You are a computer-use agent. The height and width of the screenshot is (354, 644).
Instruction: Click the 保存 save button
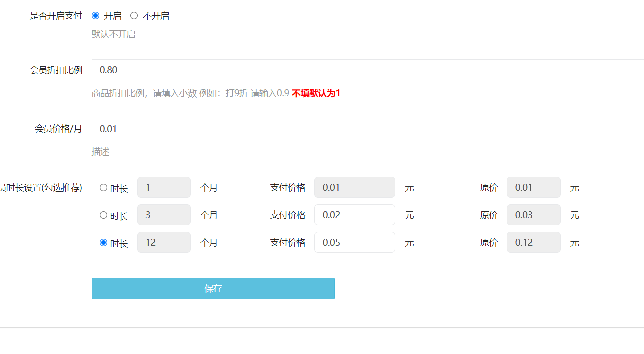pyautogui.click(x=213, y=289)
